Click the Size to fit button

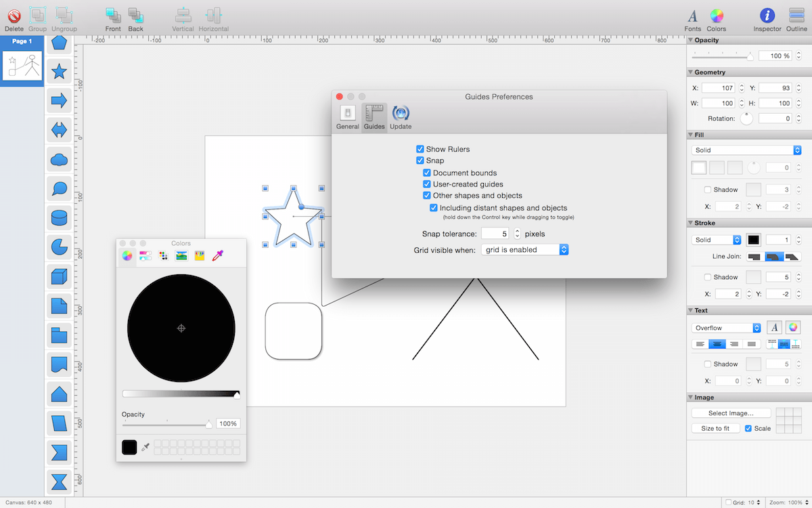coord(716,428)
